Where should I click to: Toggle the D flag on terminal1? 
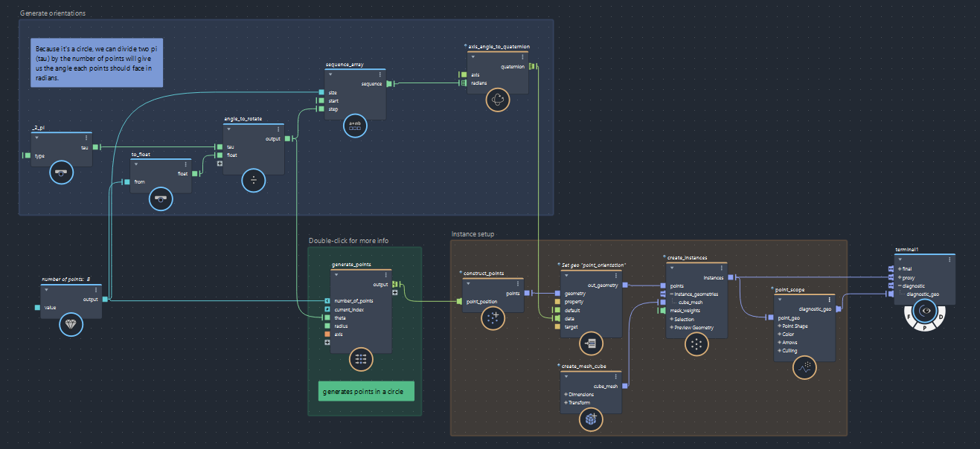941,317
